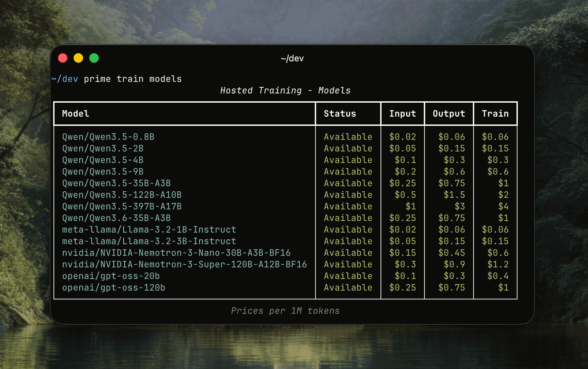Screen dimensions: 588x369
Task: Click the Status column header
Action: (340, 114)
